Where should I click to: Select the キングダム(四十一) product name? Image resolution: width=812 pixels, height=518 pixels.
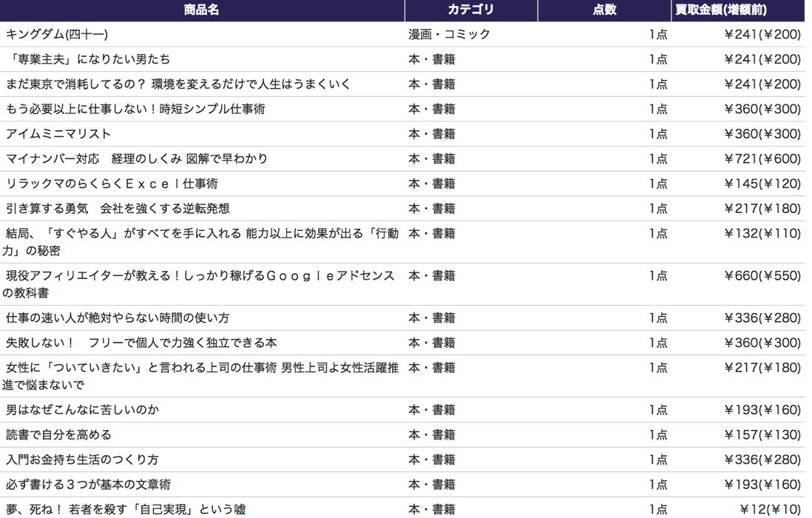click(x=57, y=35)
